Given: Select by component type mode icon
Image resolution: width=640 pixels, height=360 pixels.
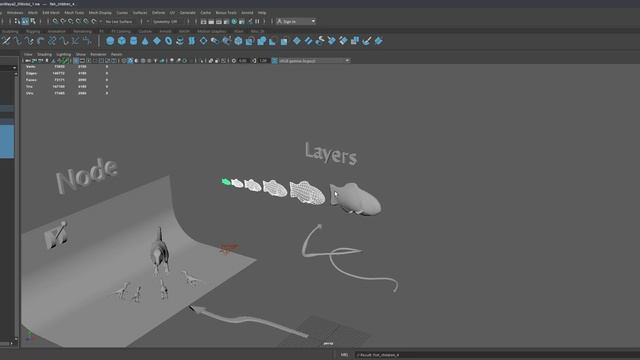Looking at the screenshot, I should [33, 21].
